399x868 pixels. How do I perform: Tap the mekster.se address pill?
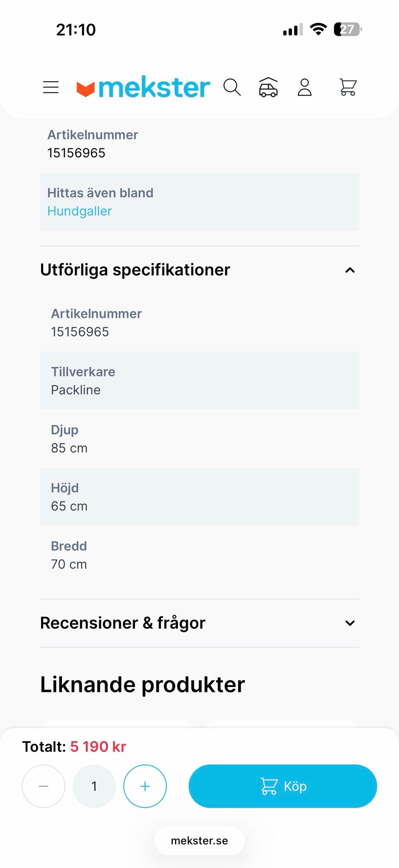click(x=199, y=841)
